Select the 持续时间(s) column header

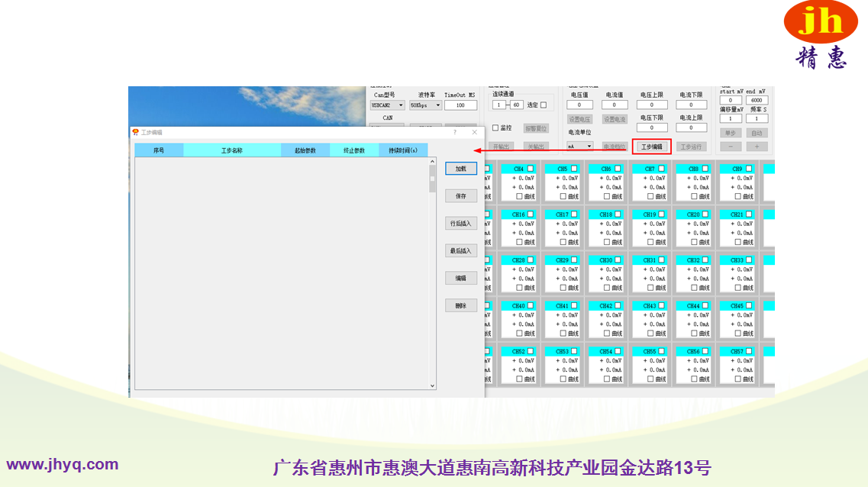(x=403, y=150)
